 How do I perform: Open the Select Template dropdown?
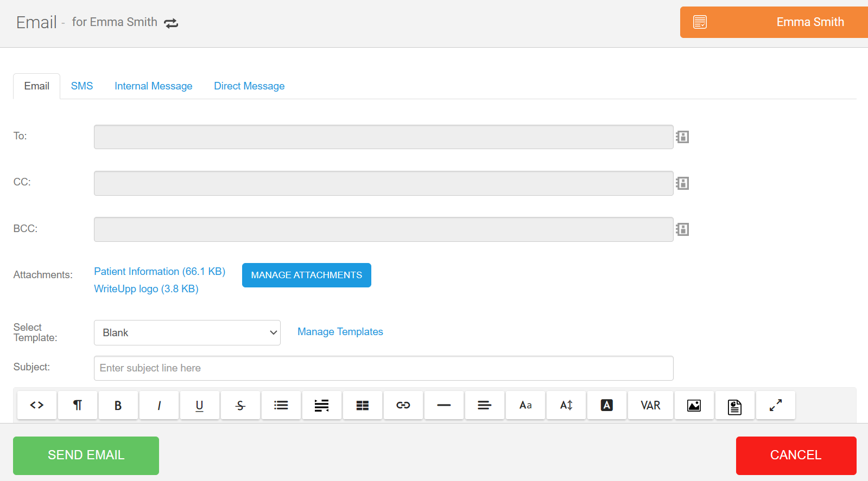pos(187,332)
